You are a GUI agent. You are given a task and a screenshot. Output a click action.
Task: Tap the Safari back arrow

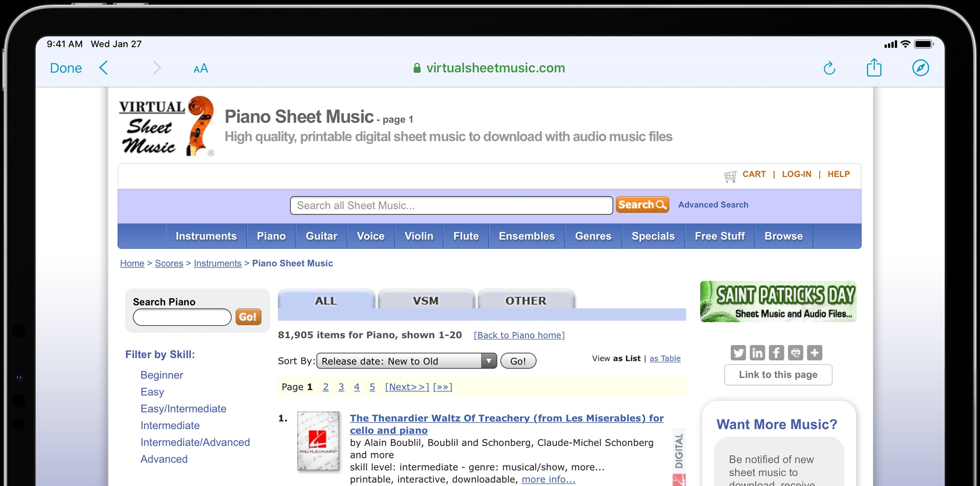(104, 68)
